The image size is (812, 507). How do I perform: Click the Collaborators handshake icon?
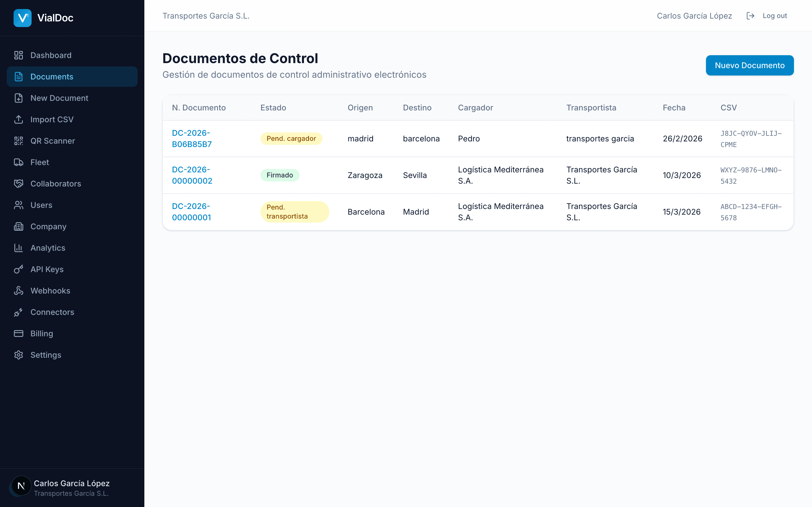[18, 183]
